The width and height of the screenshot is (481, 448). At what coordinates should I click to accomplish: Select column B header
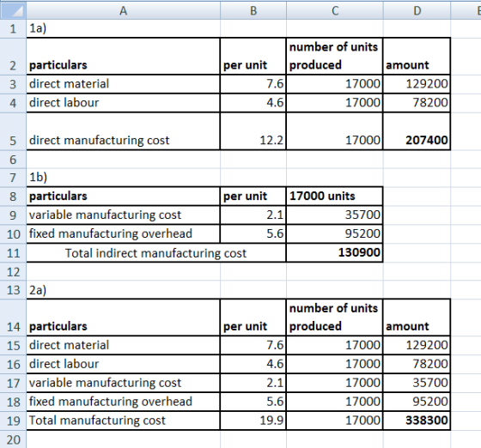(253, 10)
